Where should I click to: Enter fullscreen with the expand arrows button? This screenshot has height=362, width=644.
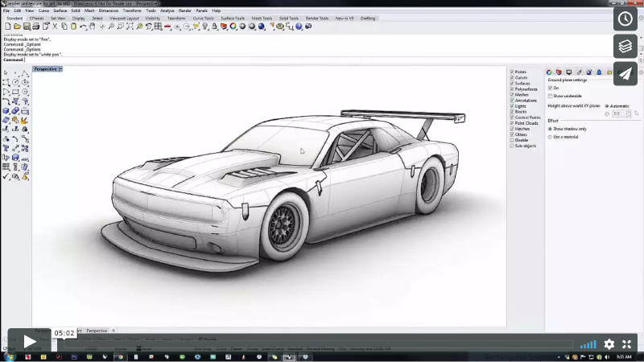tap(626, 344)
